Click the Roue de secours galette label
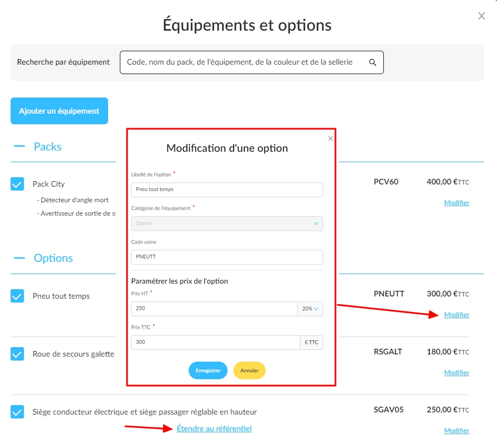497x448 pixels. point(74,354)
